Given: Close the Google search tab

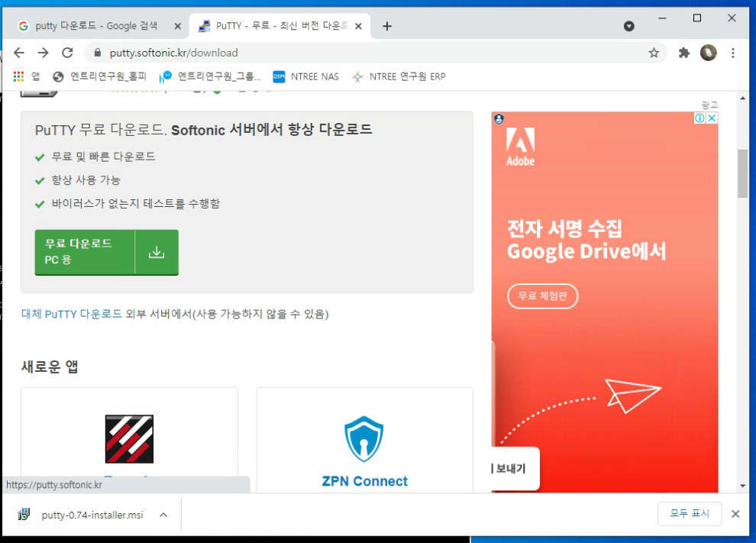Looking at the screenshot, I should click(x=177, y=26).
